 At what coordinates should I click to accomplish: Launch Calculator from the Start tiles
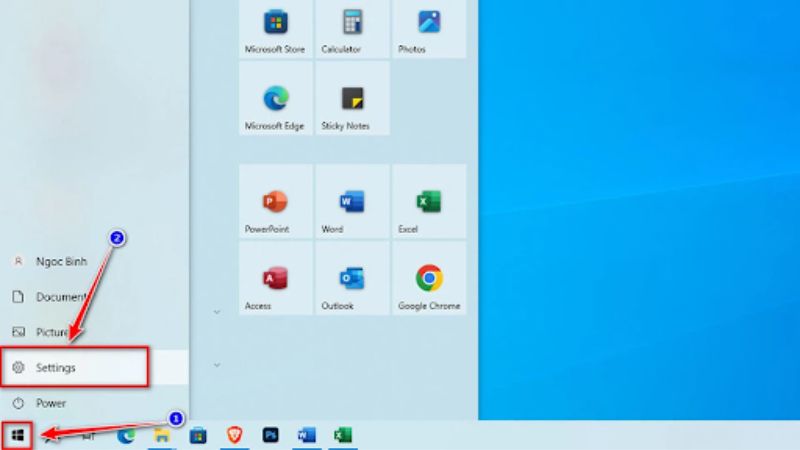click(352, 28)
